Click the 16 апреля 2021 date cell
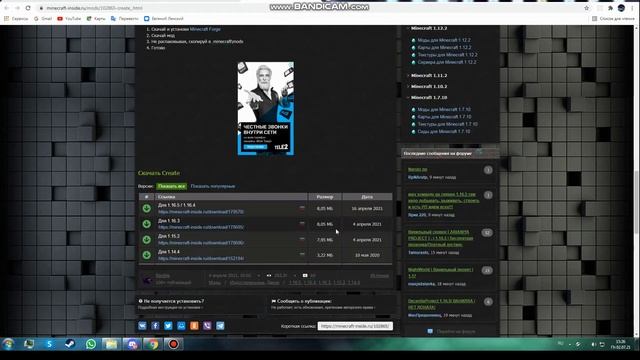 (x=367, y=209)
